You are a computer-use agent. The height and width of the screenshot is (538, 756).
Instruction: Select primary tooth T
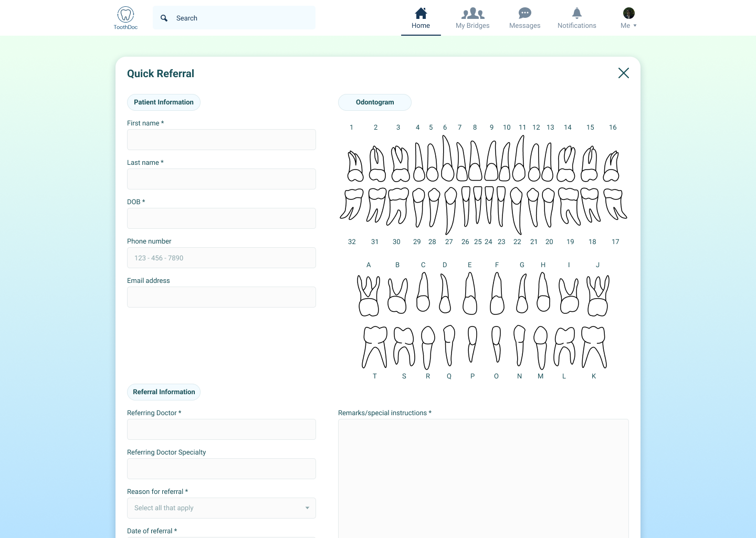coord(375,347)
